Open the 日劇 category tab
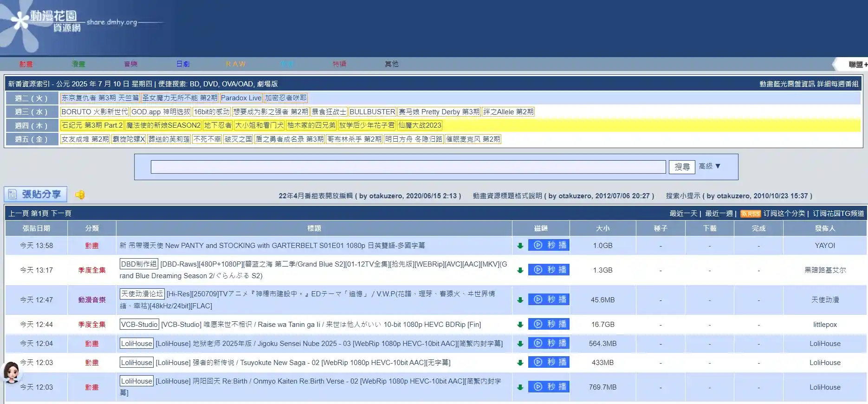The height and width of the screenshot is (404, 868). tap(183, 64)
